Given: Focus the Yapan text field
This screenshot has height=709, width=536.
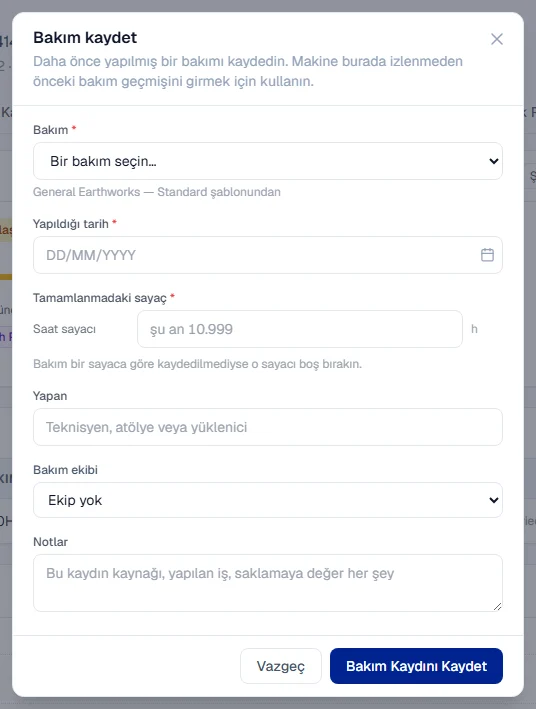Looking at the screenshot, I should (x=268, y=427).
